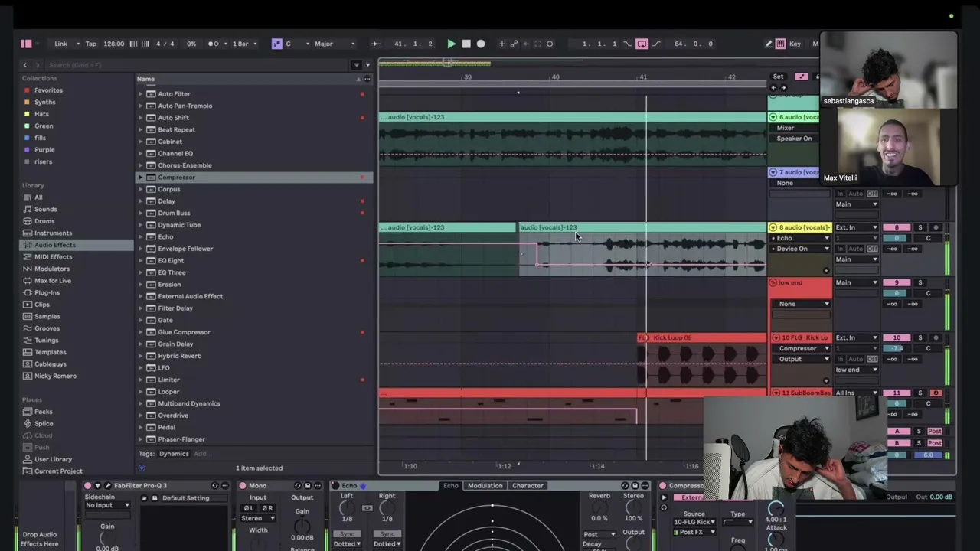Toggle the track 8 activator button
Screen dimensions: 980x551
(x=897, y=227)
